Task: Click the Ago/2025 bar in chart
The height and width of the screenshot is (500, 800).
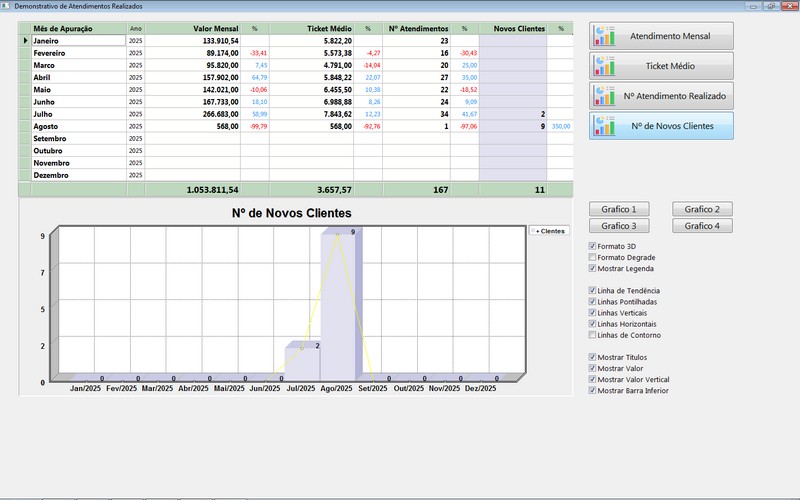Action: click(x=338, y=305)
